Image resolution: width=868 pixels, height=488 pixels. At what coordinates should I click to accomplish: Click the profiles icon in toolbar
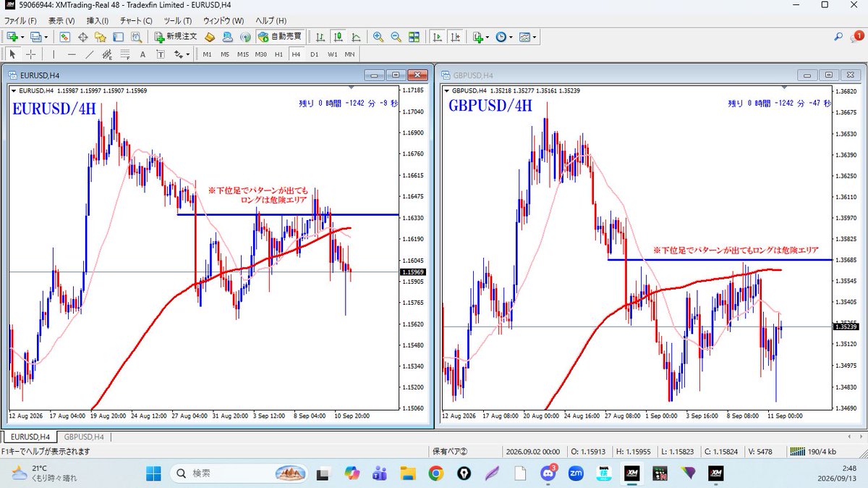pos(35,37)
